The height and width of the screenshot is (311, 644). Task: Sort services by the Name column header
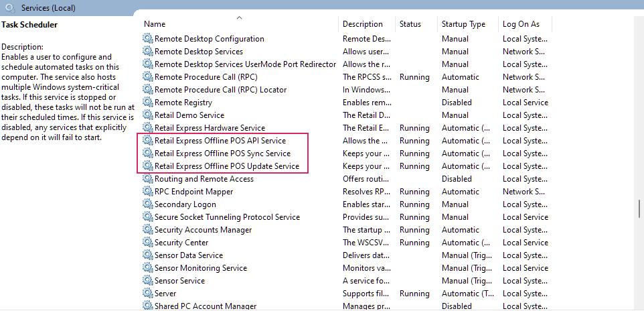(155, 24)
